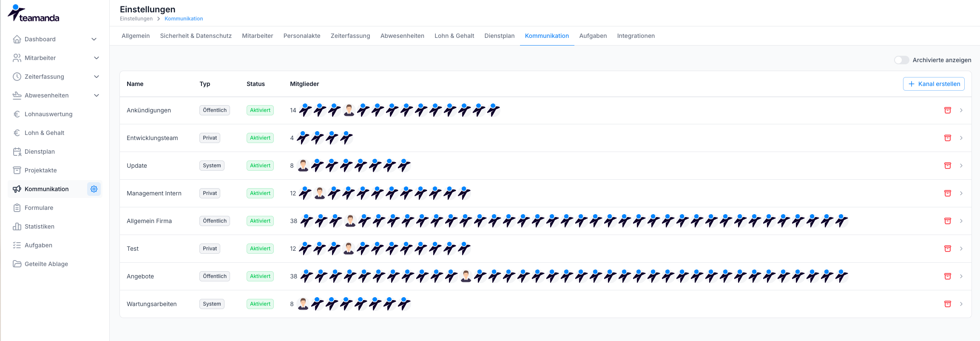Open Angebote row detail chevron
The width and height of the screenshot is (980, 341).
pyautogui.click(x=961, y=276)
